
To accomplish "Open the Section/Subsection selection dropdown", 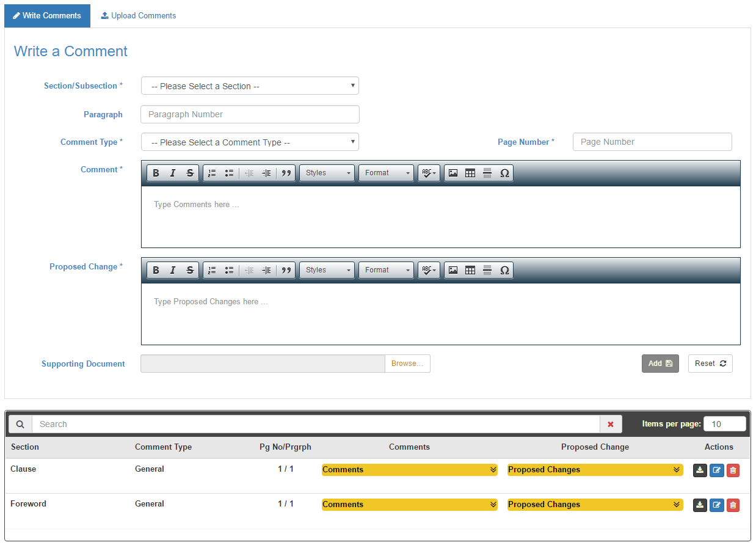I will pos(249,86).
